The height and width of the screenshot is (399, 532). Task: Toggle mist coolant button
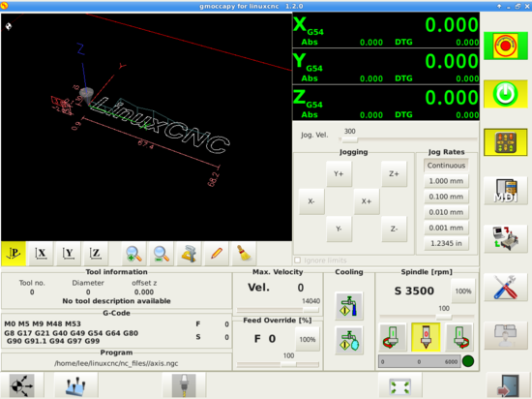point(349,341)
